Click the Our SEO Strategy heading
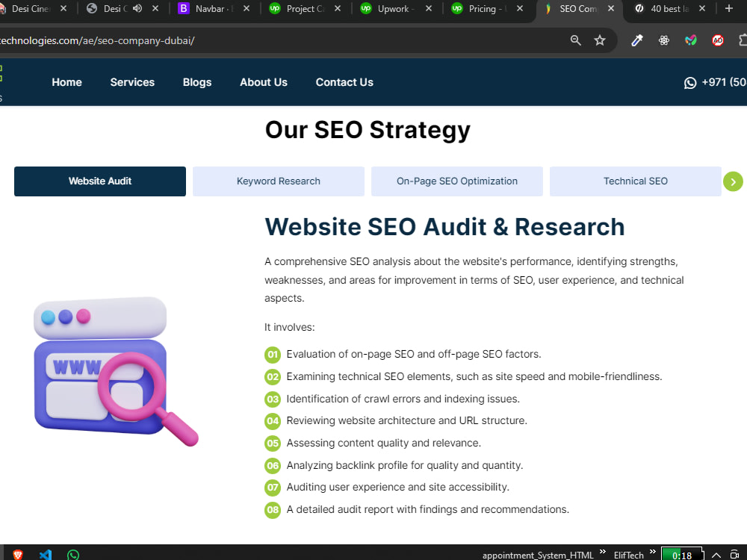This screenshot has width=747, height=560. pos(368,130)
